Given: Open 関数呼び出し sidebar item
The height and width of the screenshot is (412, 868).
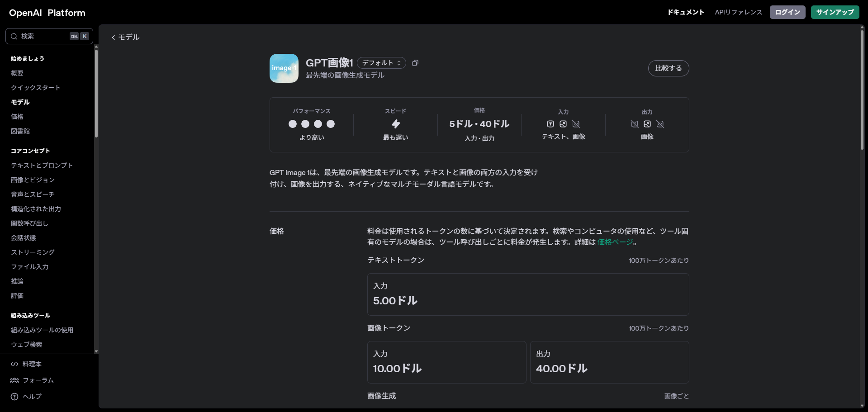Looking at the screenshot, I should click(29, 223).
